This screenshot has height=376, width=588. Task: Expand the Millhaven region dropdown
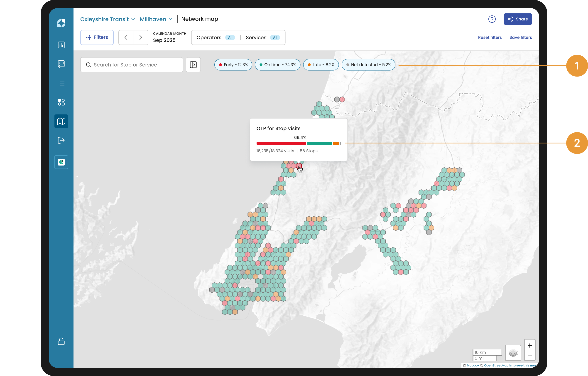[x=156, y=19]
